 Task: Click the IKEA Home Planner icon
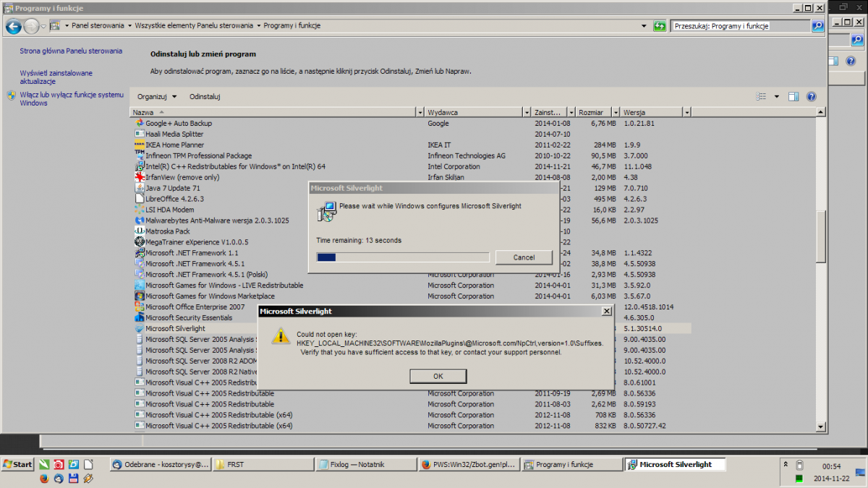coord(140,145)
